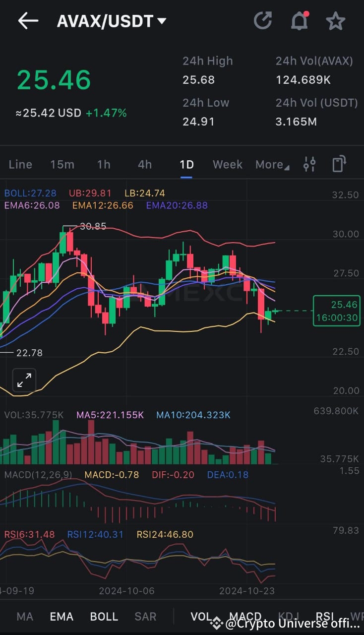Image resolution: width=364 pixels, height=635 pixels.
Task: Open notifications via the bell icon
Action: click(x=299, y=21)
